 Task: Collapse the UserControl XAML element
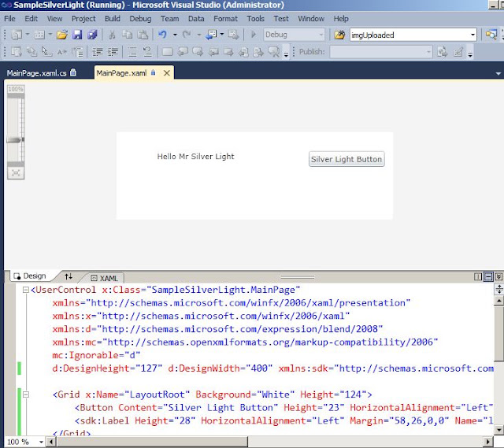click(x=26, y=291)
